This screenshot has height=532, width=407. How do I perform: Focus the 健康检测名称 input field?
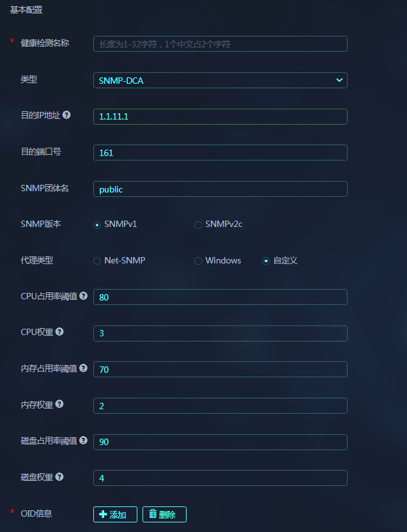[220, 44]
